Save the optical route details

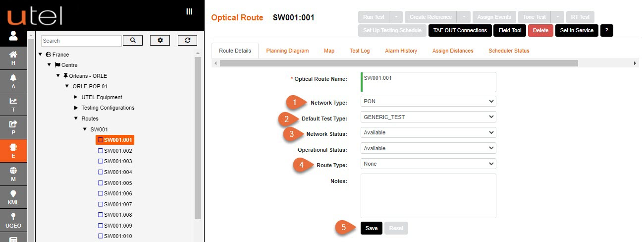(372, 228)
